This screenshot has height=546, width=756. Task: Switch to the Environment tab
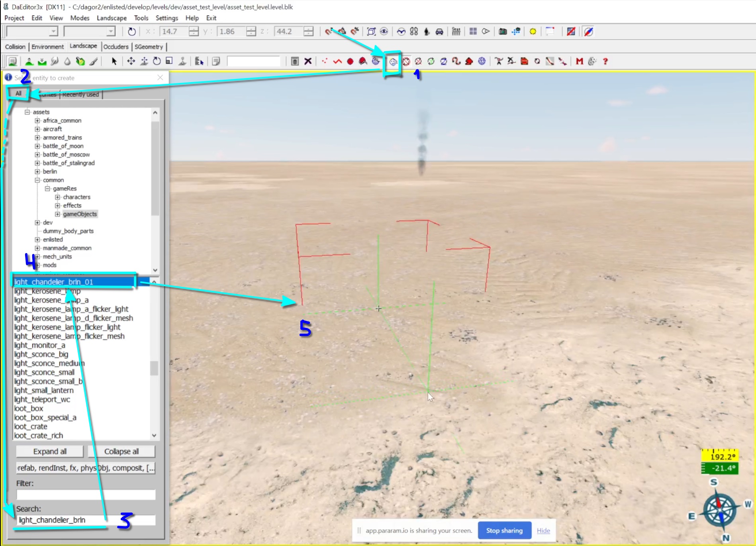tap(47, 47)
